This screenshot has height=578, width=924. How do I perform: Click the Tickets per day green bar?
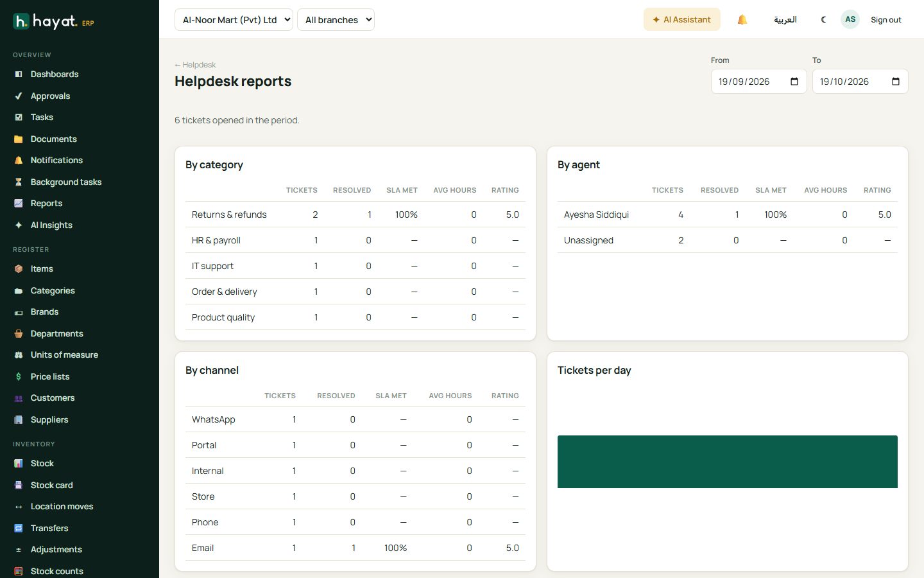728,462
